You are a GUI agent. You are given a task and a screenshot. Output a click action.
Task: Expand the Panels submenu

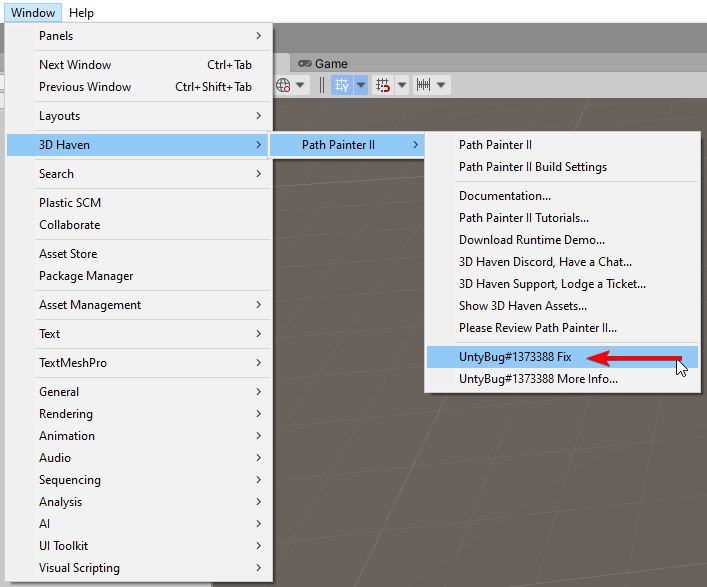[139, 36]
